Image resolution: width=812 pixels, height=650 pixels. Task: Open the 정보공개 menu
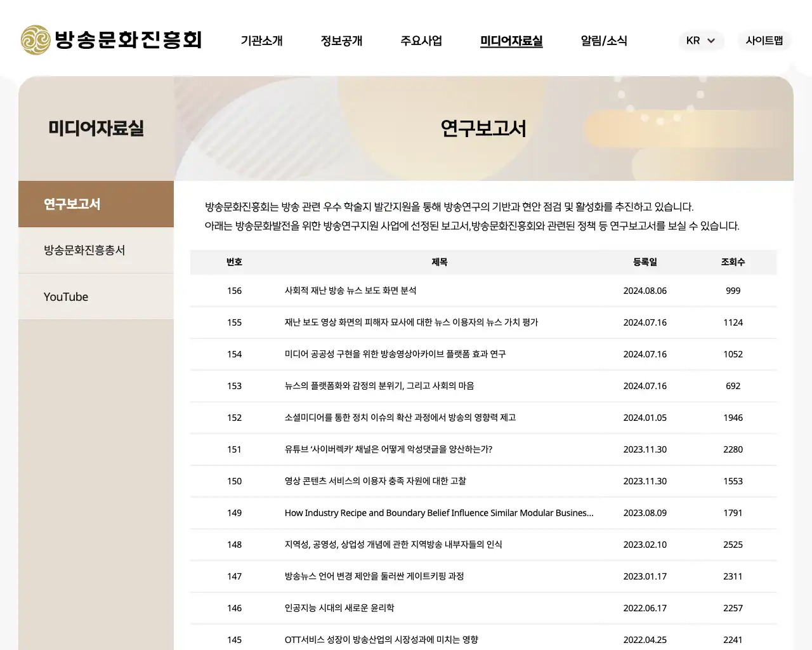(x=341, y=41)
